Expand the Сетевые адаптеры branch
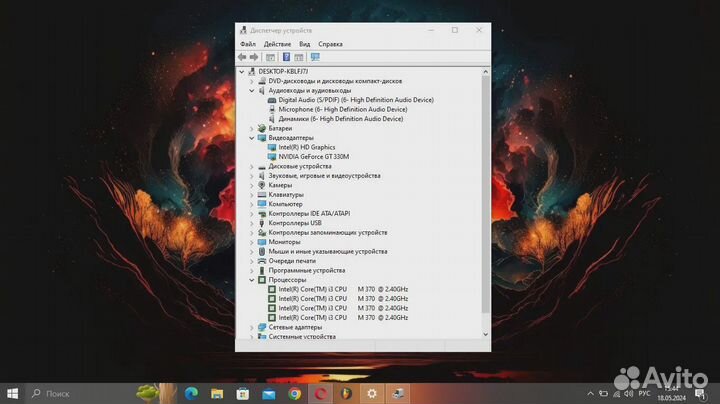 (252, 327)
